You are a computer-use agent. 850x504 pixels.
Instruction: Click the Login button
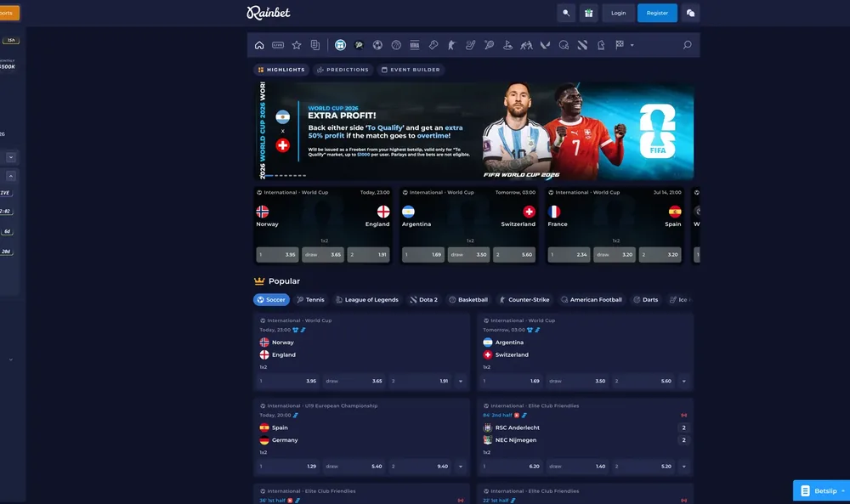pyautogui.click(x=619, y=13)
